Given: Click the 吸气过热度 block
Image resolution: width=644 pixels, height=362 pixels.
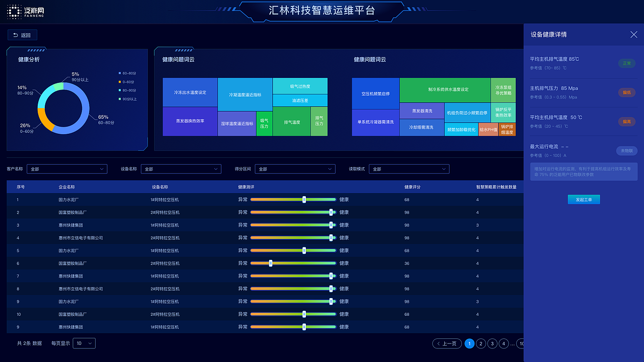Looking at the screenshot, I should [300, 86].
